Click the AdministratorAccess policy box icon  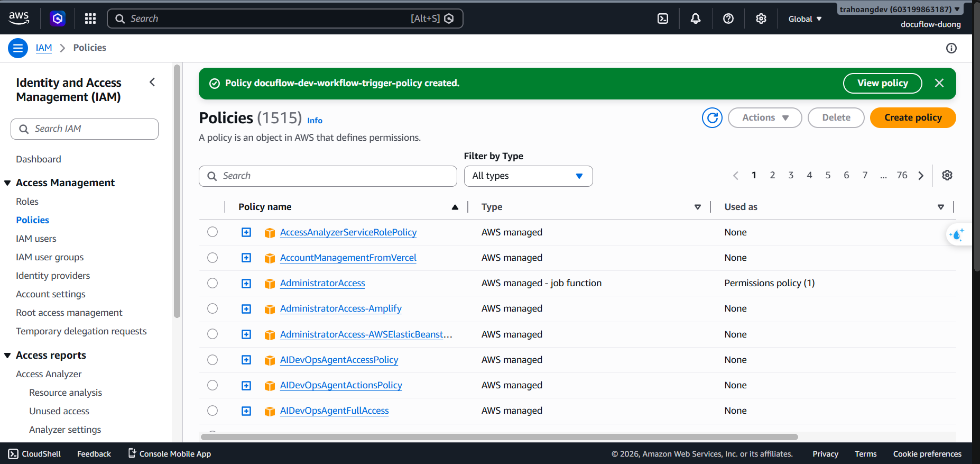[270, 284]
